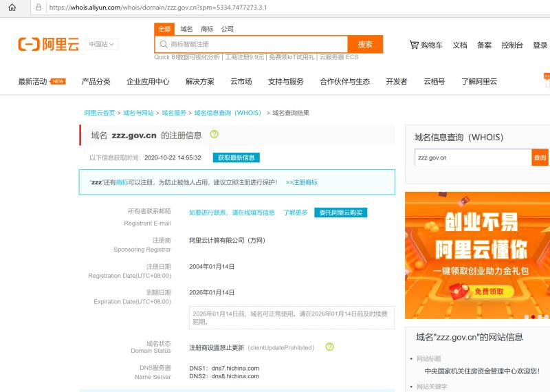
Task: Click the shopping cart icon
Action: click(x=414, y=45)
